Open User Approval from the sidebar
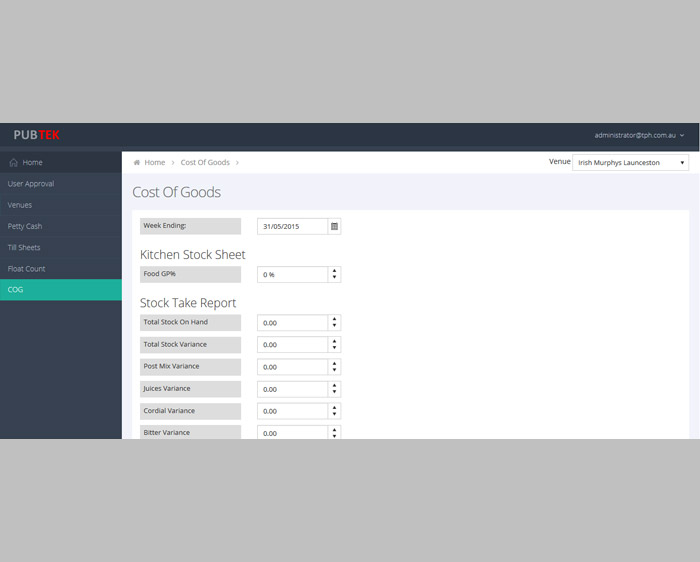The height and width of the screenshot is (562, 700). 31,184
